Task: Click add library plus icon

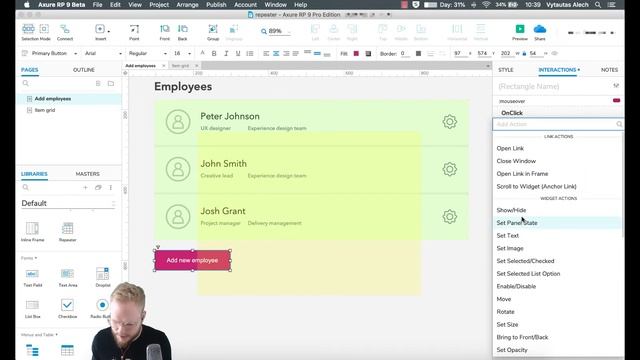Action: tap(85, 187)
